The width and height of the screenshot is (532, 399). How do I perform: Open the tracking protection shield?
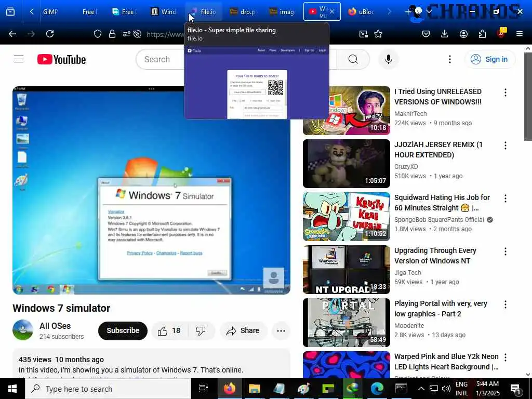click(98, 34)
